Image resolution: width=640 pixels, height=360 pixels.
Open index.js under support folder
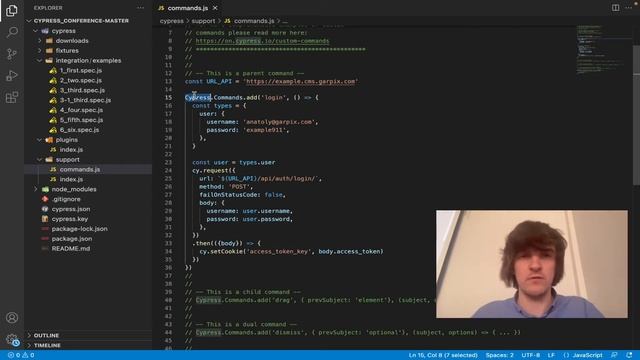point(71,179)
